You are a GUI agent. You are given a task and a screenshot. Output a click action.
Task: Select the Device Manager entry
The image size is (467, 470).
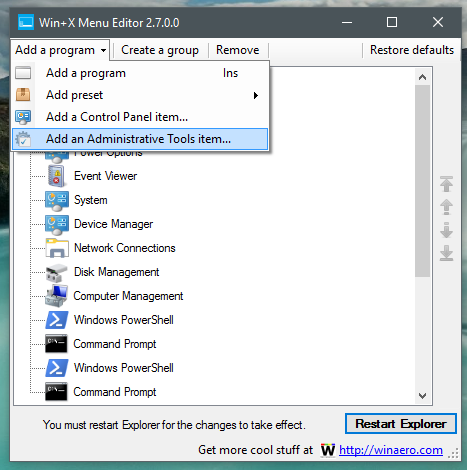[113, 224]
